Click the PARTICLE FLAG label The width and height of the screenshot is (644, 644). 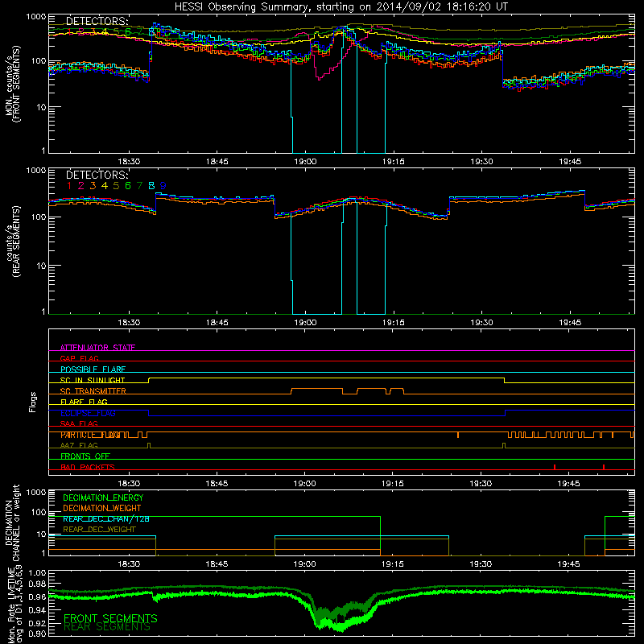pyautogui.click(x=90, y=435)
